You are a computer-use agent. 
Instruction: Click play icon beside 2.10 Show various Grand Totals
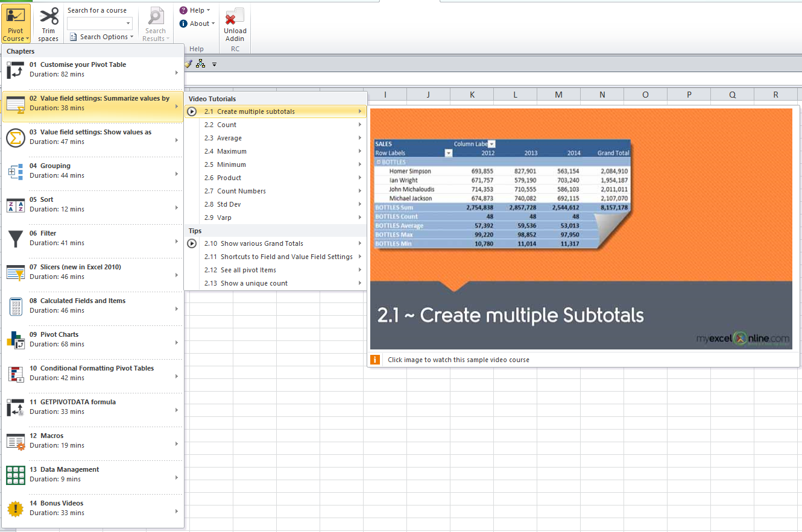(x=192, y=243)
